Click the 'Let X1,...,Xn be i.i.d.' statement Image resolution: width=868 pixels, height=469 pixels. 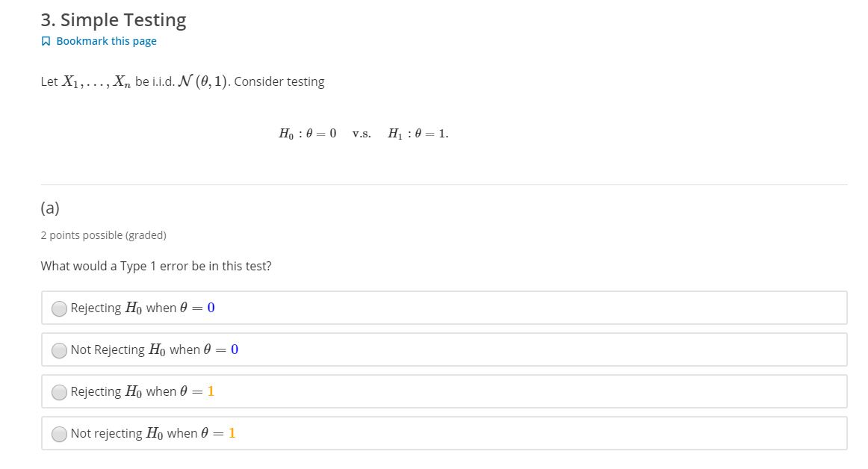[x=183, y=81]
